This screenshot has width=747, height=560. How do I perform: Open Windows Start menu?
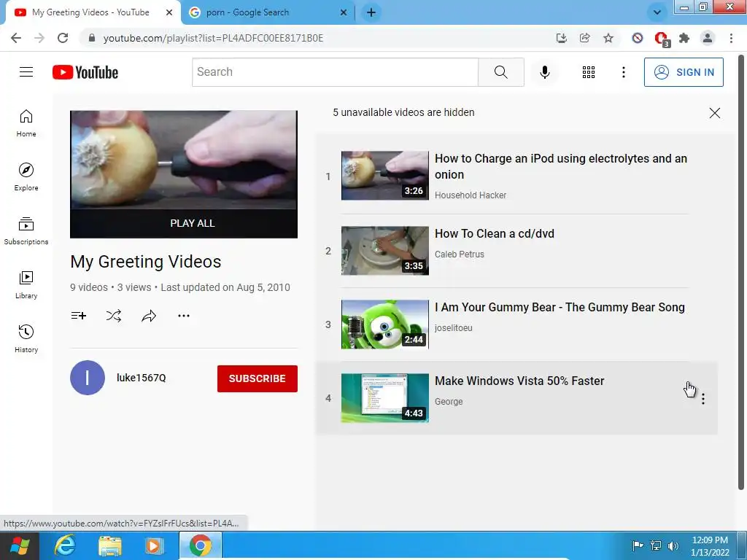click(x=19, y=545)
